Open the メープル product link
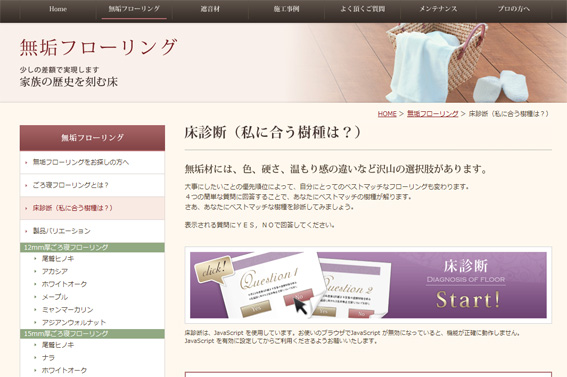567x377 pixels. point(55,297)
